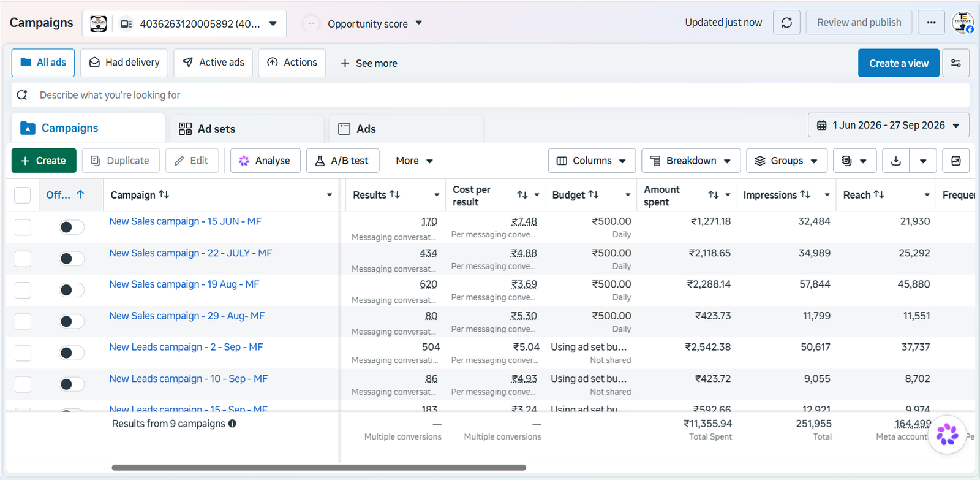Tick the select-all campaigns checkbox
The height and width of the screenshot is (480, 980).
coord(23,195)
